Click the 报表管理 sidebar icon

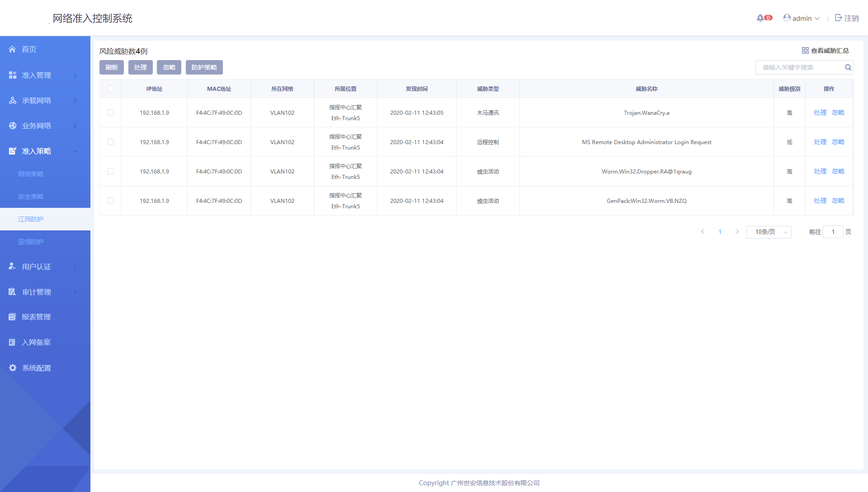(x=12, y=317)
